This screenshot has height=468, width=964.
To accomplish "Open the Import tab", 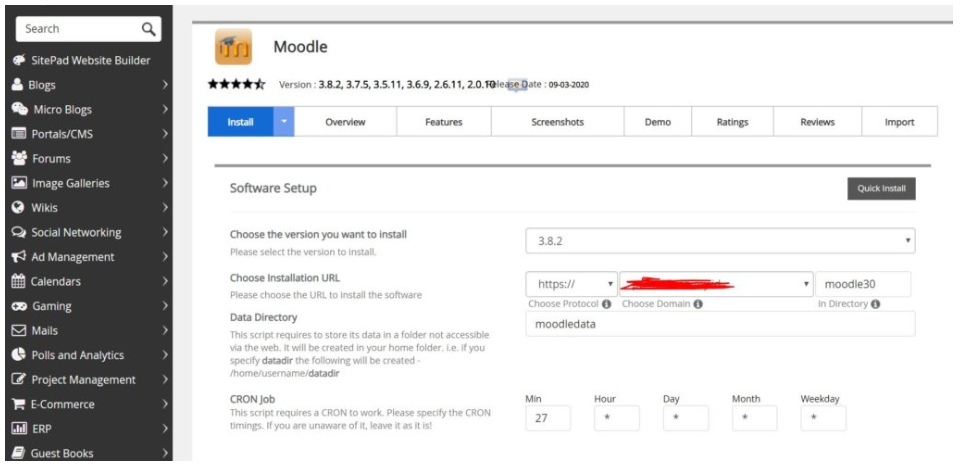I will point(899,122).
